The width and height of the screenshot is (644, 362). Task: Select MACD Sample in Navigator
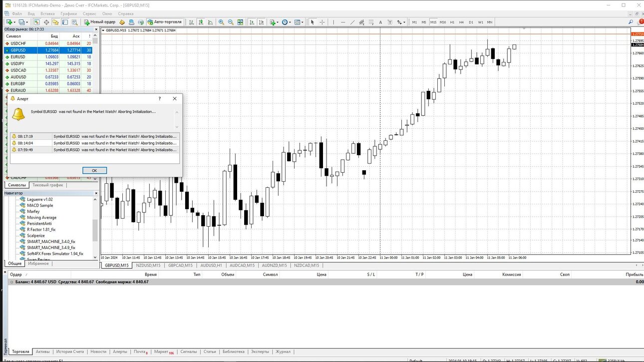40,205
